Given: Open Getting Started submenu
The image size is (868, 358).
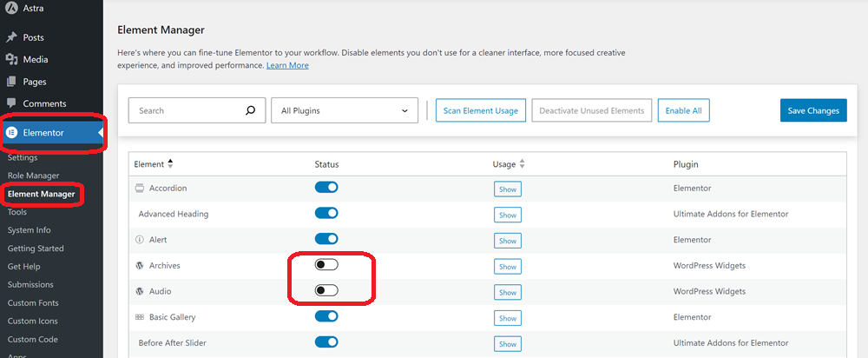Looking at the screenshot, I should 36,249.
